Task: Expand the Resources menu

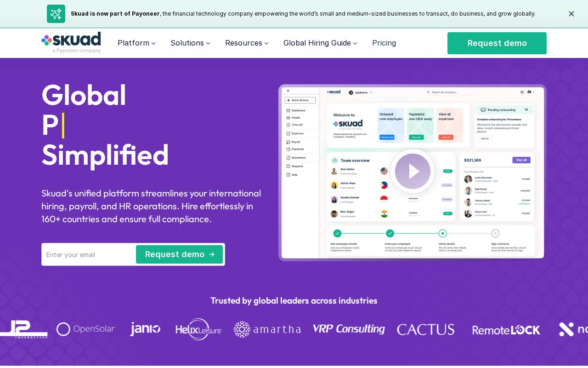Action: point(247,43)
